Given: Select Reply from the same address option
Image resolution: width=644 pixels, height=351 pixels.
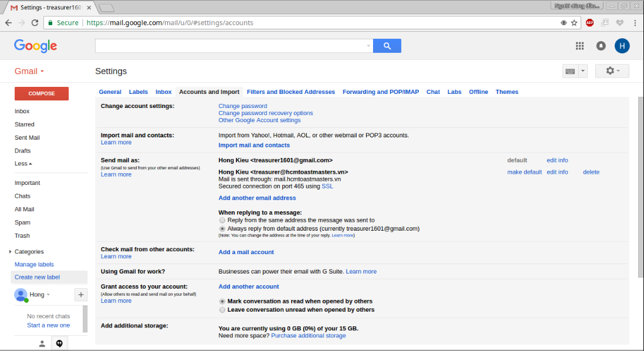Looking at the screenshot, I should click(222, 220).
